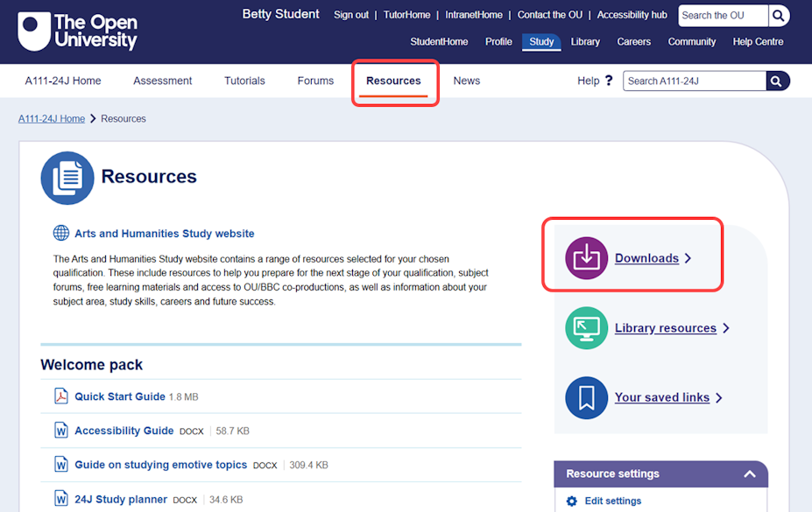Click the Open University logo
Screen dimensions: 812x512
pos(77,31)
